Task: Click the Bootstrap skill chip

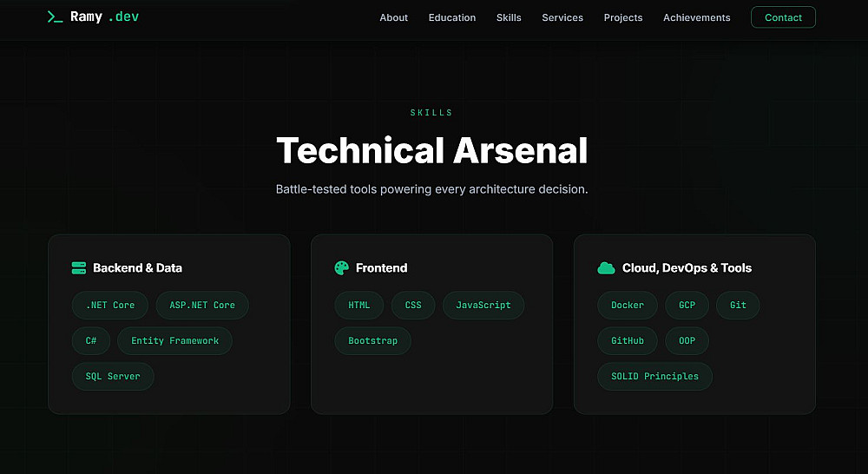Action: coord(373,341)
